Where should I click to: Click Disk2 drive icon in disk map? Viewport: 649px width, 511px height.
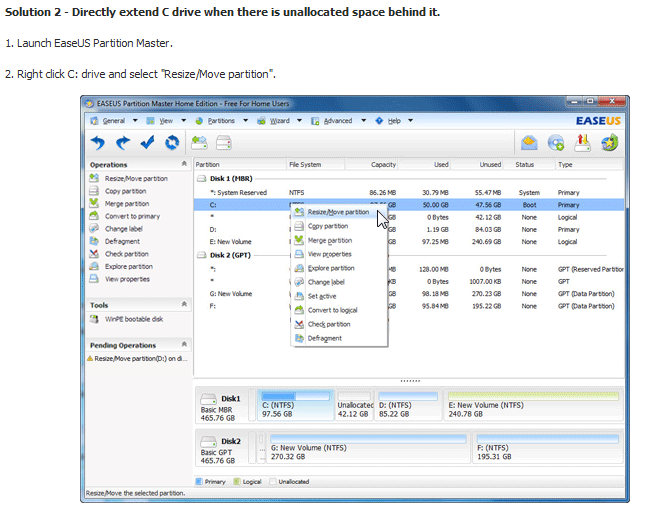pos(208,441)
